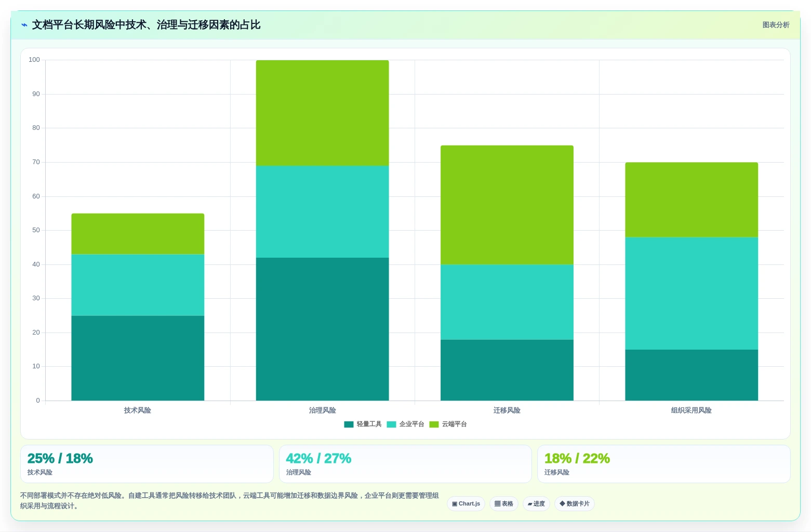811x532 pixels.
Task: Click the dark teal 轻量工具 legend swatch
Action: [x=349, y=424]
